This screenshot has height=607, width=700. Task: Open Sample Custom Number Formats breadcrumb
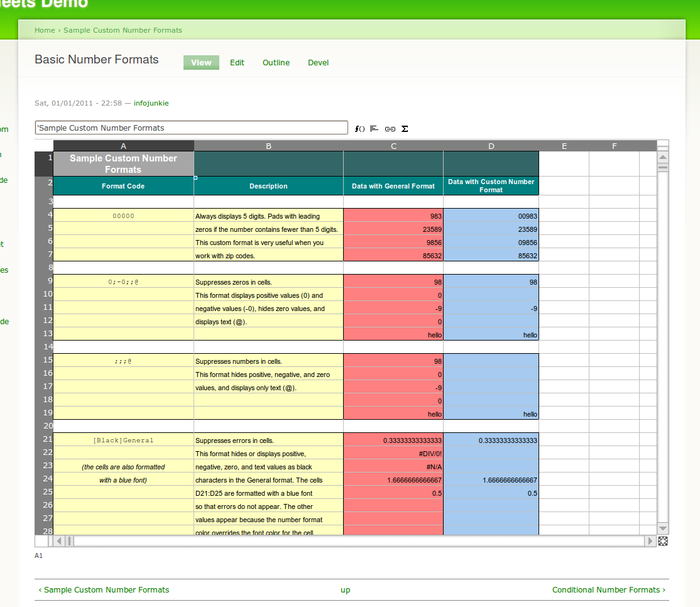[x=123, y=30]
